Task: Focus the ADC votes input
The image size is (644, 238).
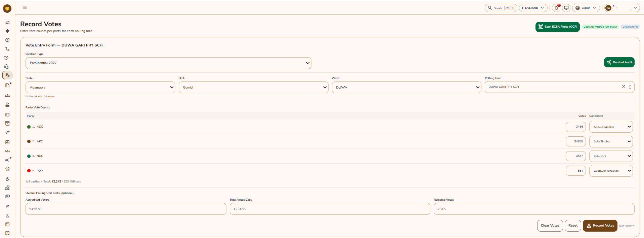Action: (x=576, y=127)
